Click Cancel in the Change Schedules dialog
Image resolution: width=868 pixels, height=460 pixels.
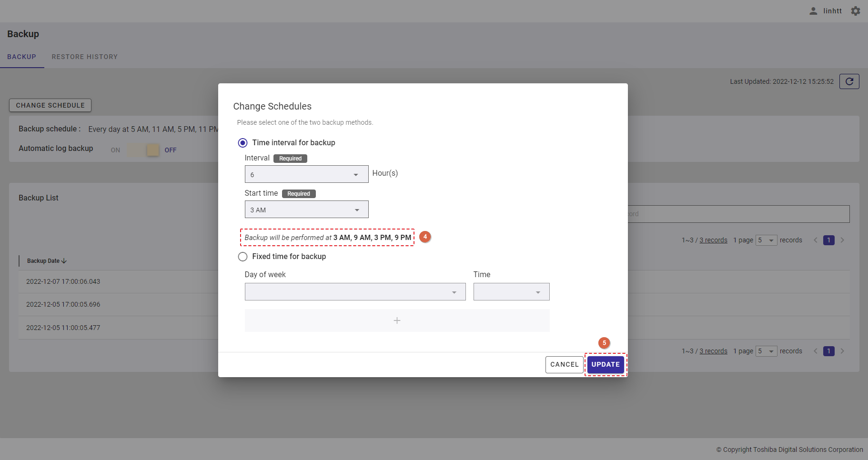coord(564,364)
